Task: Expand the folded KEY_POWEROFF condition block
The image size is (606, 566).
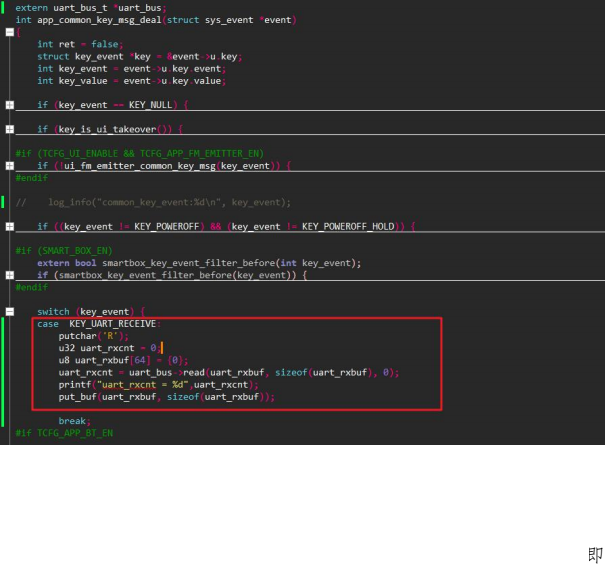Action: point(10,226)
